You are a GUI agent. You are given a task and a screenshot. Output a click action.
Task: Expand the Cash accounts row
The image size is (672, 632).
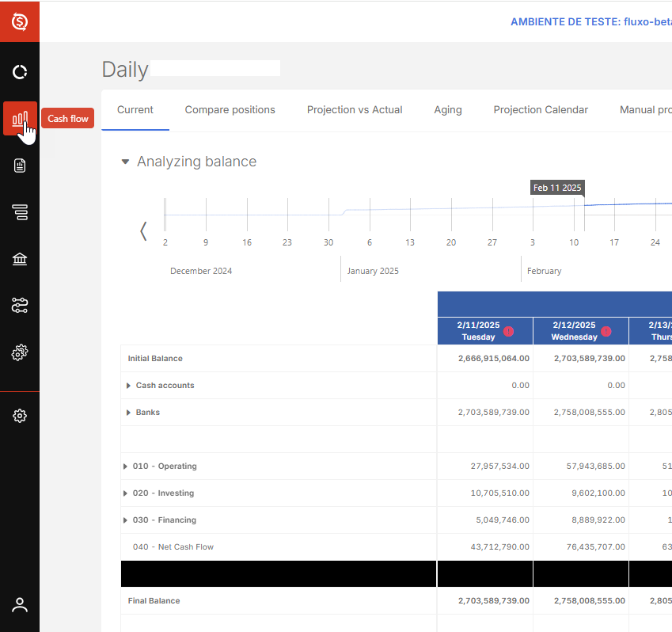129,386
